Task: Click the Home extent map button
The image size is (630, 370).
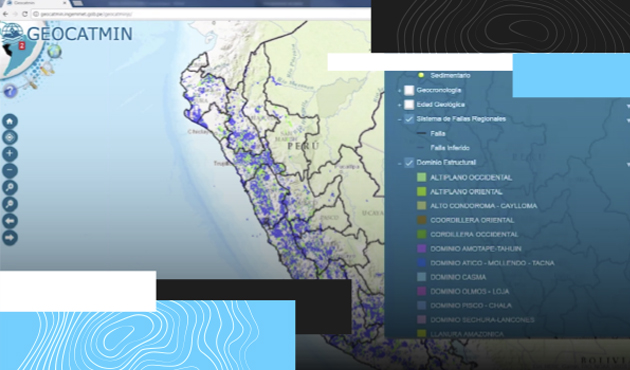Action: (10, 121)
